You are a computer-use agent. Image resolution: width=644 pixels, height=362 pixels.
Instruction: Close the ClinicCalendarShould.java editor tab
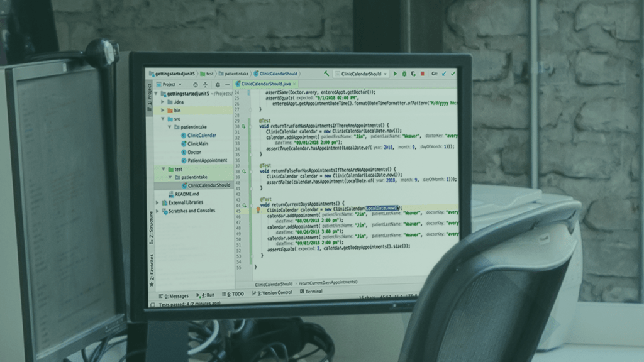pos(294,84)
